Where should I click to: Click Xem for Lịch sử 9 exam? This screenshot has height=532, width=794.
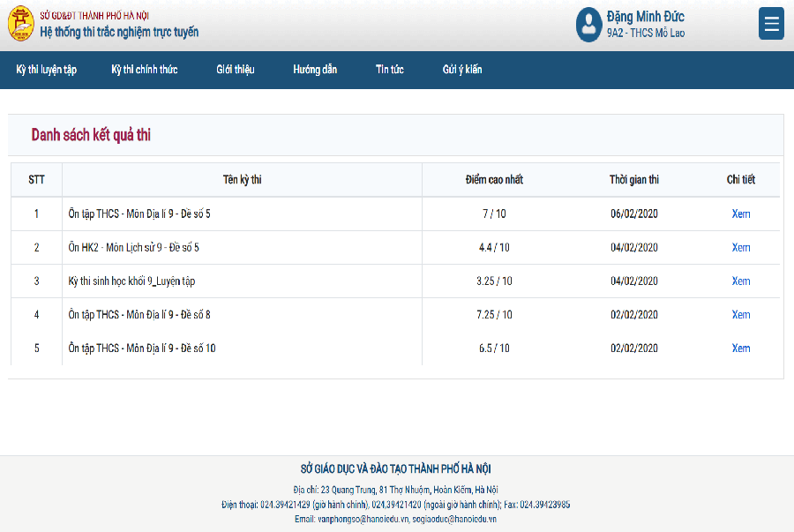coord(741,247)
